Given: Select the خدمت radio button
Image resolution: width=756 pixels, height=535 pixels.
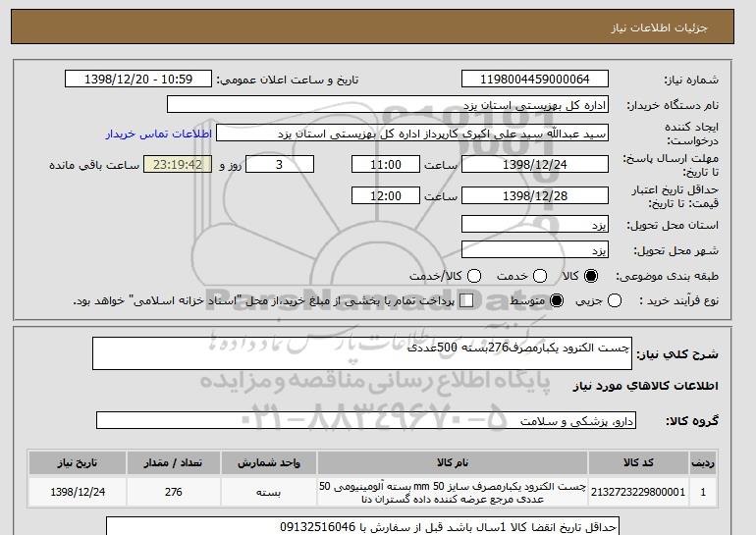Looking at the screenshot, I should [x=540, y=276].
